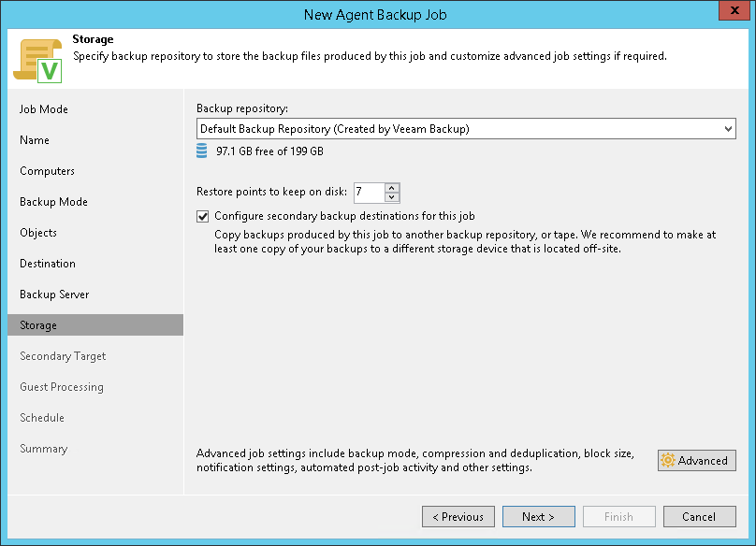Jump to the Destination step
Image resolution: width=756 pixels, height=546 pixels.
point(48,264)
